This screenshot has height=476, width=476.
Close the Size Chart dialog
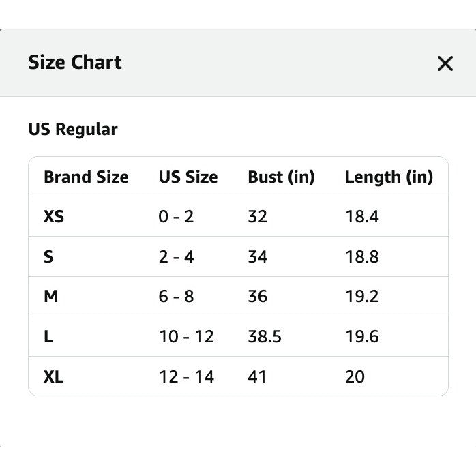tap(445, 63)
